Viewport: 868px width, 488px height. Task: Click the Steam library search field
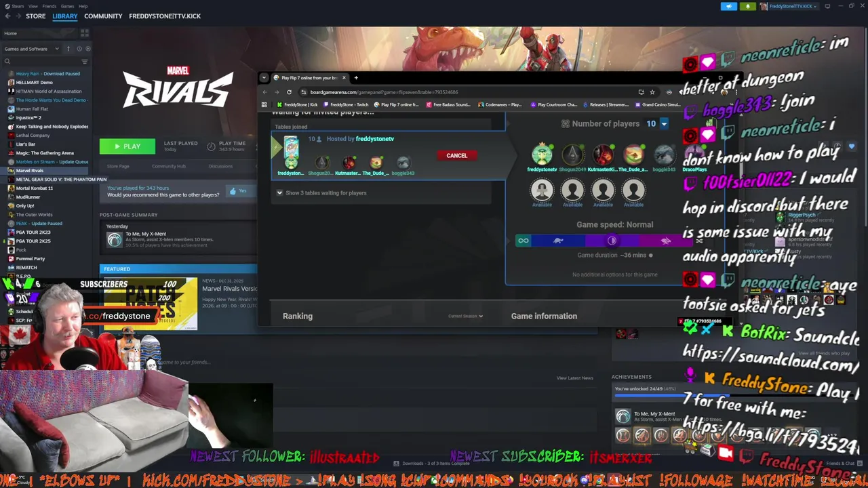pos(42,62)
